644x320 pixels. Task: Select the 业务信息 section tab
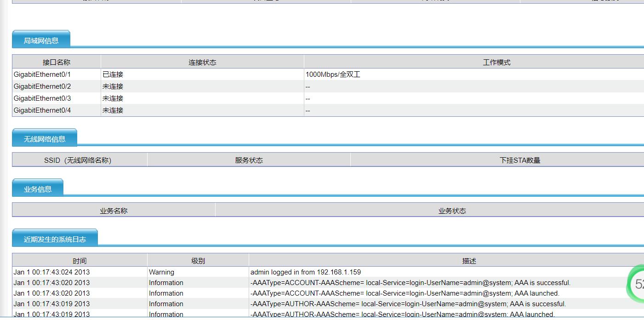(38, 188)
